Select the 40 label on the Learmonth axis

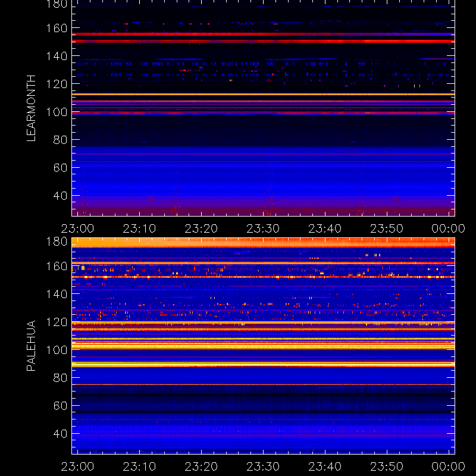coord(60,196)
